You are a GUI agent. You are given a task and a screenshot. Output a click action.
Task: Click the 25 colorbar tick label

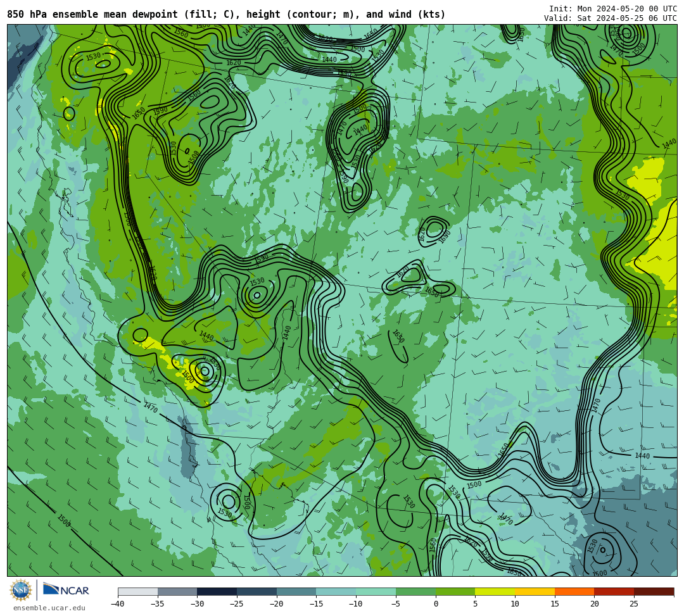tap(634, 604)
